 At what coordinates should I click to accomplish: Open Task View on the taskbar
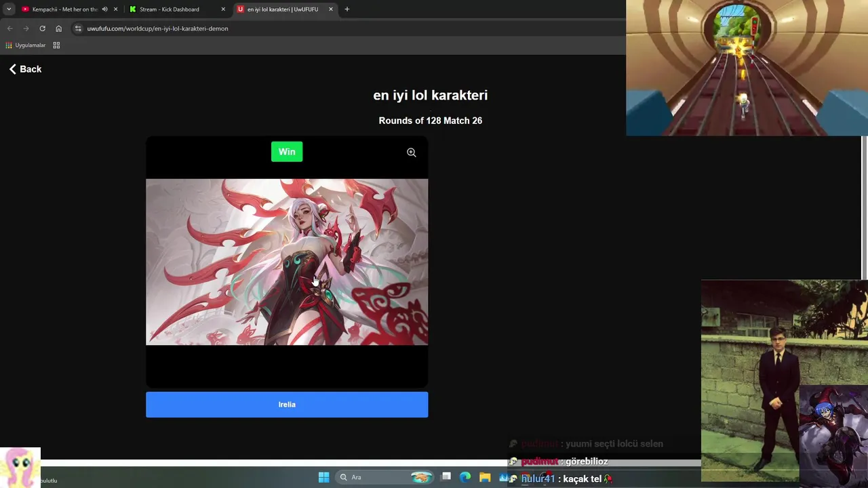(x=446, y=477)
